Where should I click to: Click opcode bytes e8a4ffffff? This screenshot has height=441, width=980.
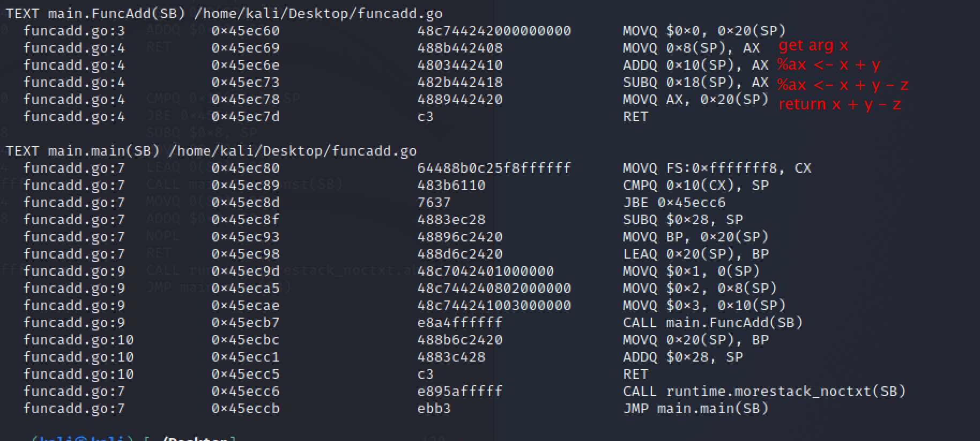459,322
